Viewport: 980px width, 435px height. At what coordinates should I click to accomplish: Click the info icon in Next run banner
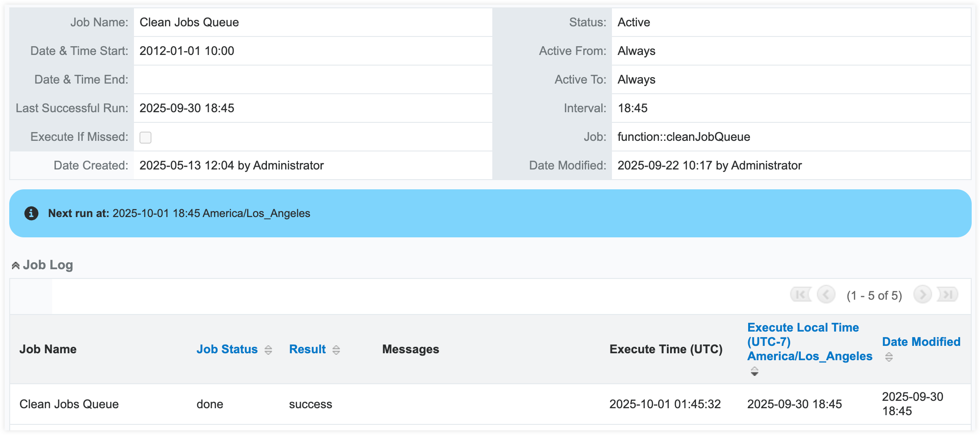pyautogui.click(x=31, y=213)
